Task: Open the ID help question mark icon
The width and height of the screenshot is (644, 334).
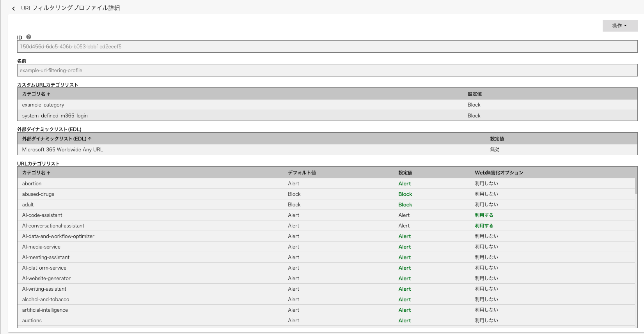Action: (x=28, y=37)
